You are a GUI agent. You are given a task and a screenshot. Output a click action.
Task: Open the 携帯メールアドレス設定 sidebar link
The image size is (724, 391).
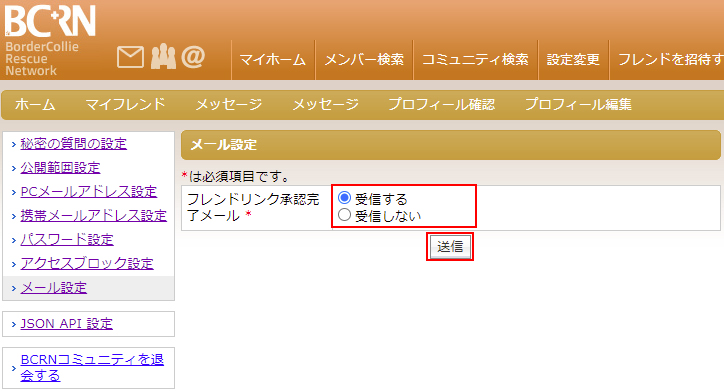tap(93, 216)
